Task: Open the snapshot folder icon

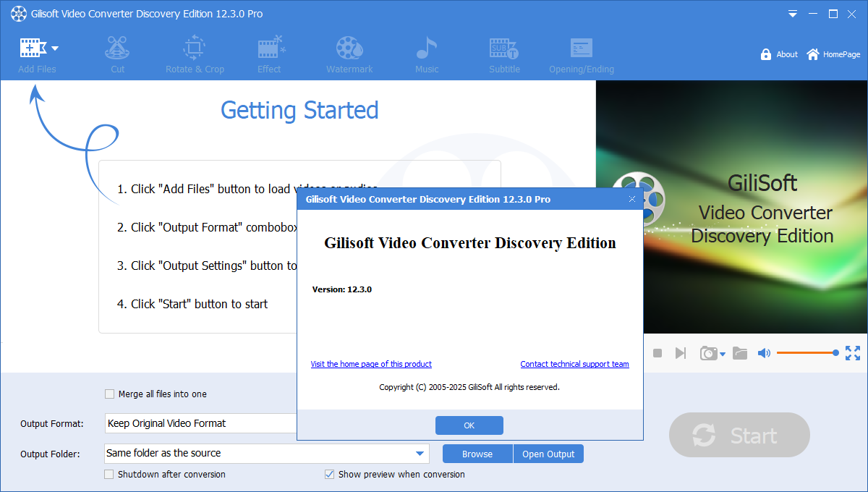Action: [739, 353]
